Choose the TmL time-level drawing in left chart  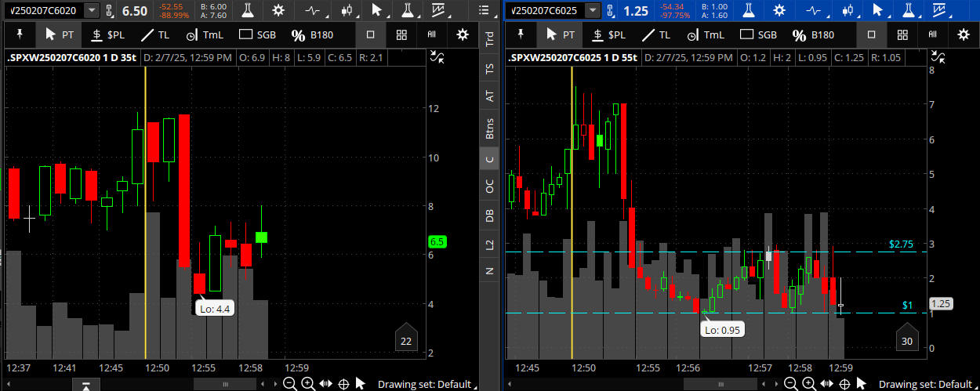point(203,35)
